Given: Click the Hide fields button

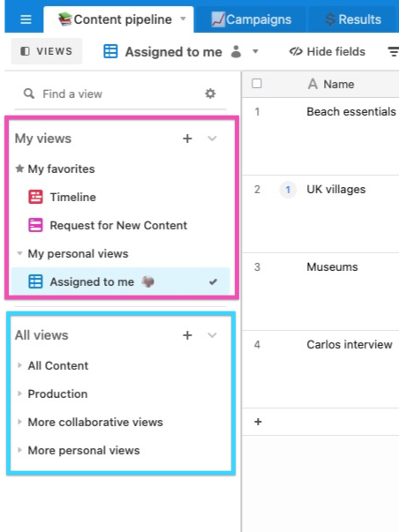Looking at the screenshot, I should point(327,51).
